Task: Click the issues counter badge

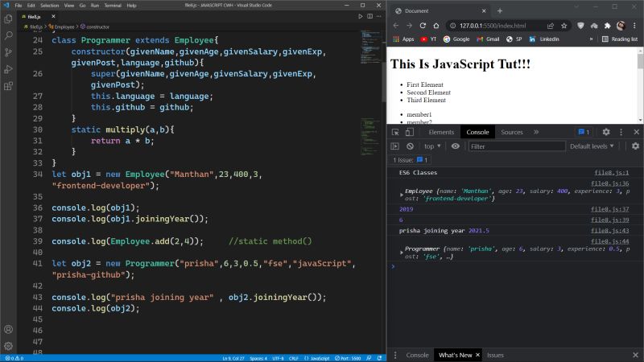Action: [x=584, y=132]
